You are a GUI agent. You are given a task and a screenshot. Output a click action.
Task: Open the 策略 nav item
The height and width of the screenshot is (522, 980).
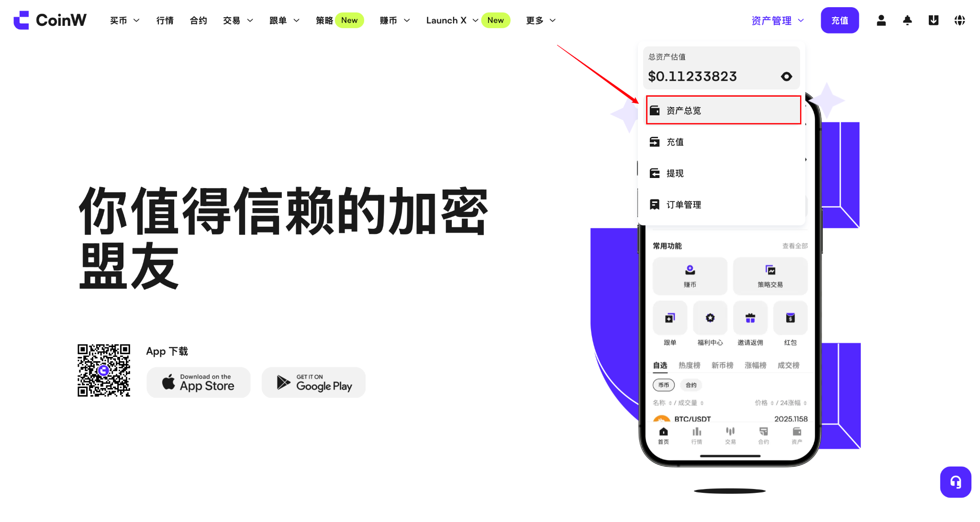pyautogui.click(x=324, y=21)
